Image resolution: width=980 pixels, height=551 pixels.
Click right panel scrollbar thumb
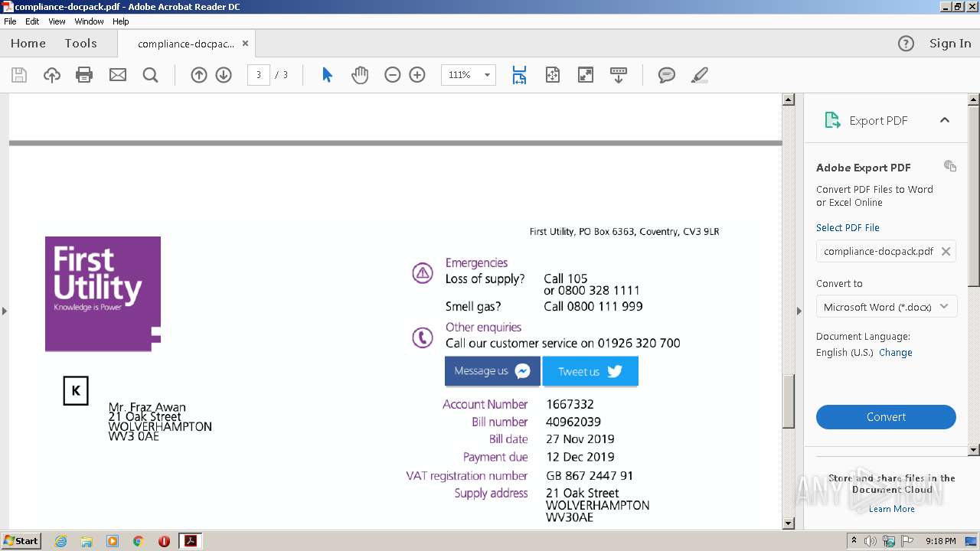(974, 195)
